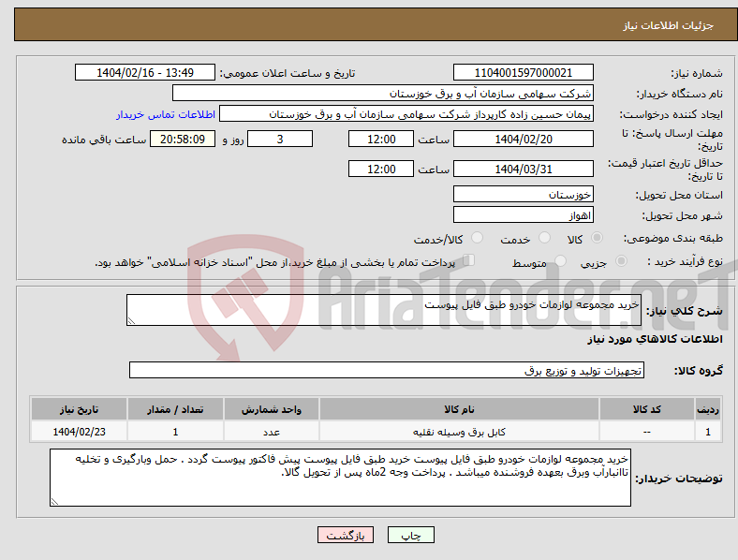Click the تعداد / مقدار column header

click(x=175, y=409)
